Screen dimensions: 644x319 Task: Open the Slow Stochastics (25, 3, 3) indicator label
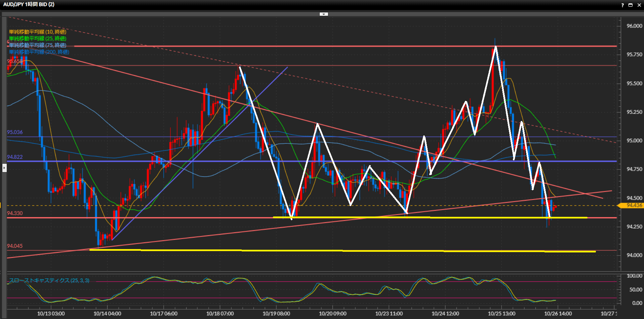coord(49,280)
